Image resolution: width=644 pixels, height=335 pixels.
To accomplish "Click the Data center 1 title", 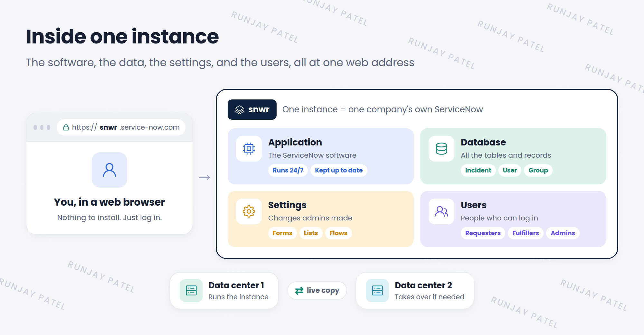I will tap(236, 285).
